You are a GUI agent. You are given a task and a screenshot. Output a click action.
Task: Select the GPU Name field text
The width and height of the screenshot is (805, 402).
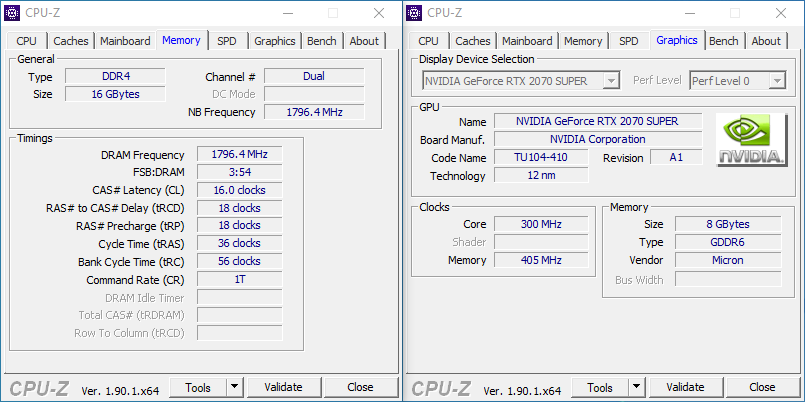pos(597,121)
